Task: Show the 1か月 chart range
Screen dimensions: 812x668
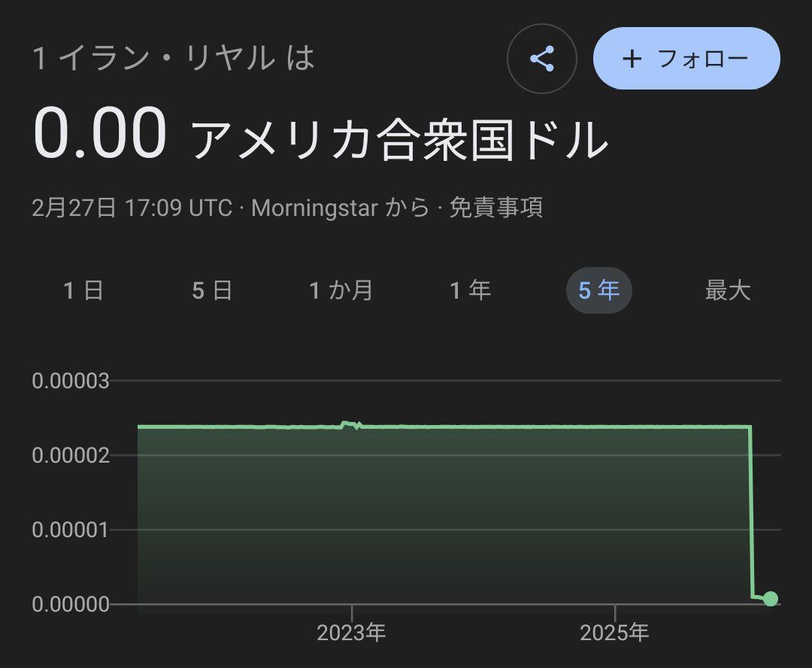Action: point(341,290)
